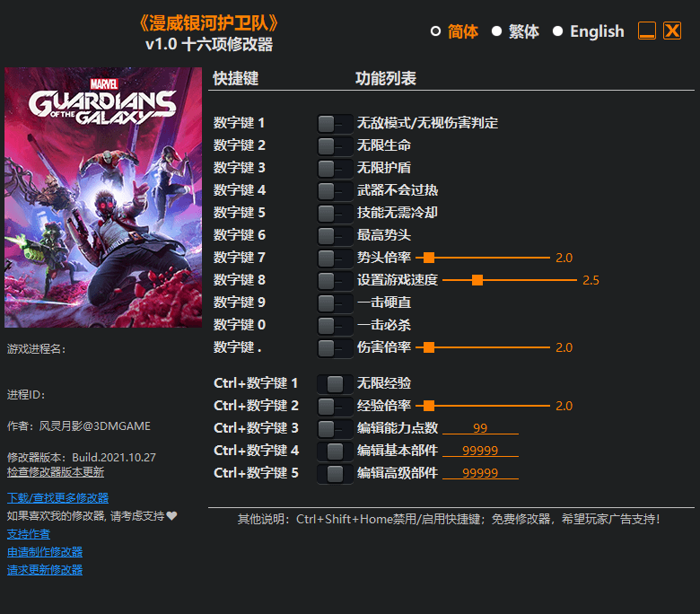
Task: Enable 设置游戏速度 switch
Action: pyautogui.click(x=335, y=281)
